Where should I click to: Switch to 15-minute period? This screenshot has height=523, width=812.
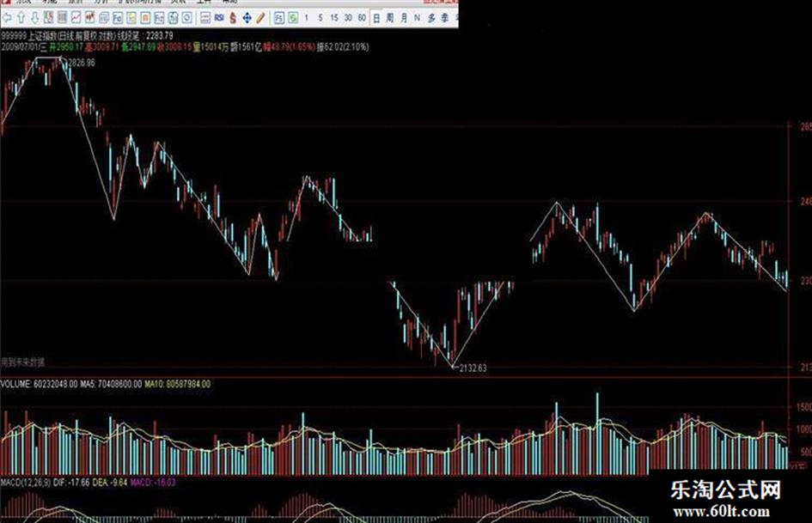tap(334, 18)
